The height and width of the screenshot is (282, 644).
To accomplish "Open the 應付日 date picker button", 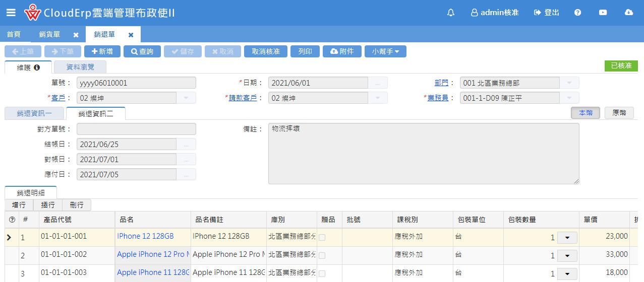I will click(186, 174).
